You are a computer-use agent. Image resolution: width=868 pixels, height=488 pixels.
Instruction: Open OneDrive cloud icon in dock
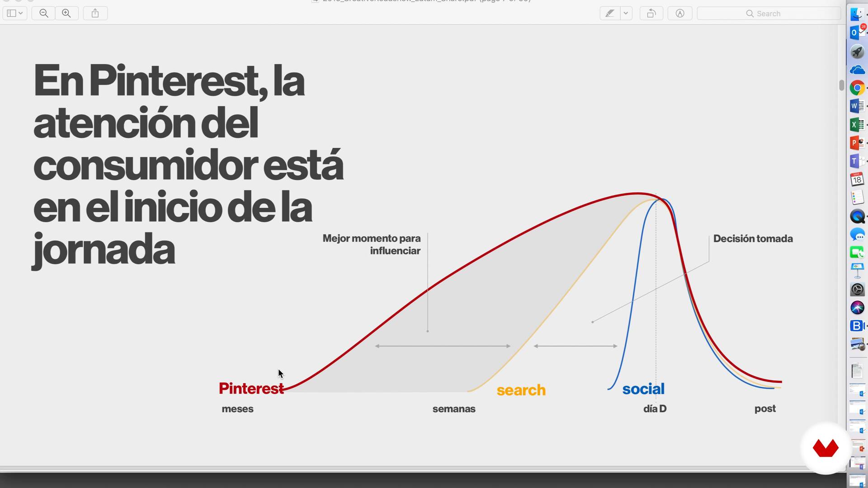857,70
